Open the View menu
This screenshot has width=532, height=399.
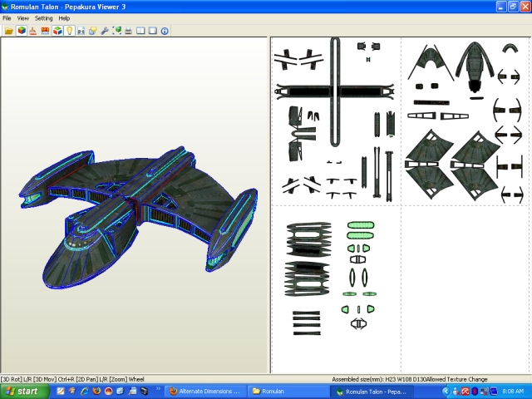coord(22,18)
